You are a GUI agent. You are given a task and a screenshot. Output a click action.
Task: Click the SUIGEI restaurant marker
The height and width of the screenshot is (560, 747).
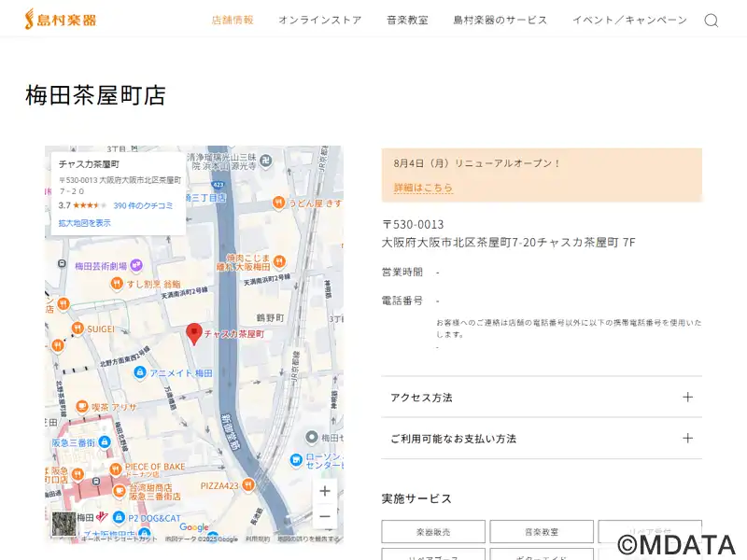(x=78, y=329)
